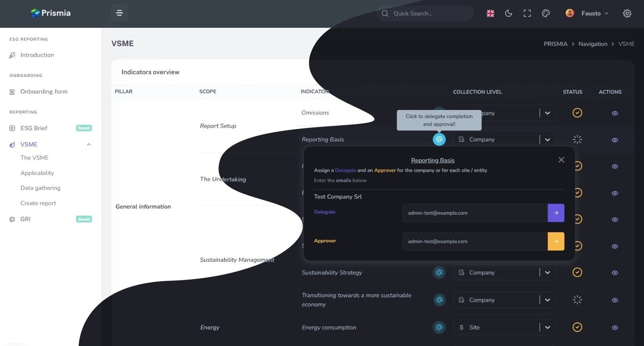Submit the Delegate email with purple arrow
The height and width of the screenshot is (346, 644).
556,213
